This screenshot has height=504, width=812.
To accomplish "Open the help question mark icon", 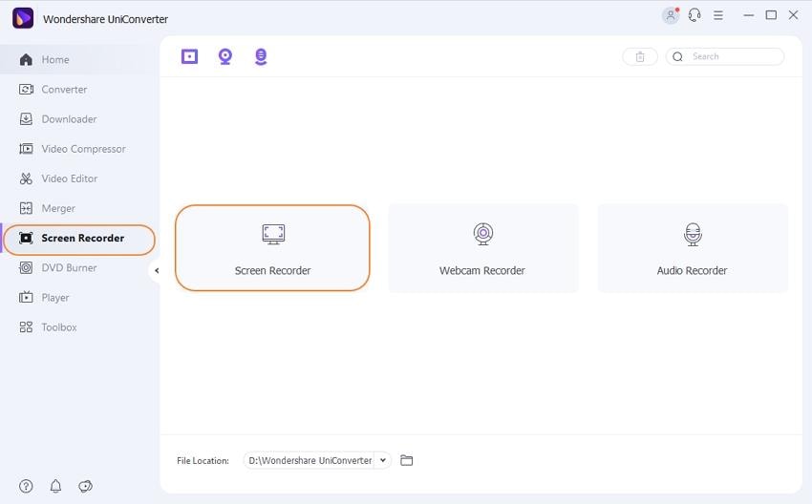I will click(26, 487).
